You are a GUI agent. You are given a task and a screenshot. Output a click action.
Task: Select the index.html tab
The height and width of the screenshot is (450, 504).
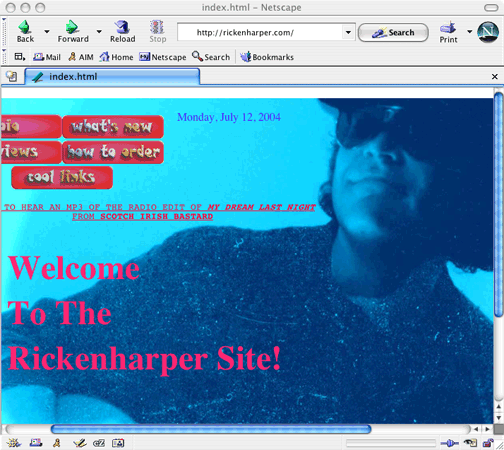[112, 77]
